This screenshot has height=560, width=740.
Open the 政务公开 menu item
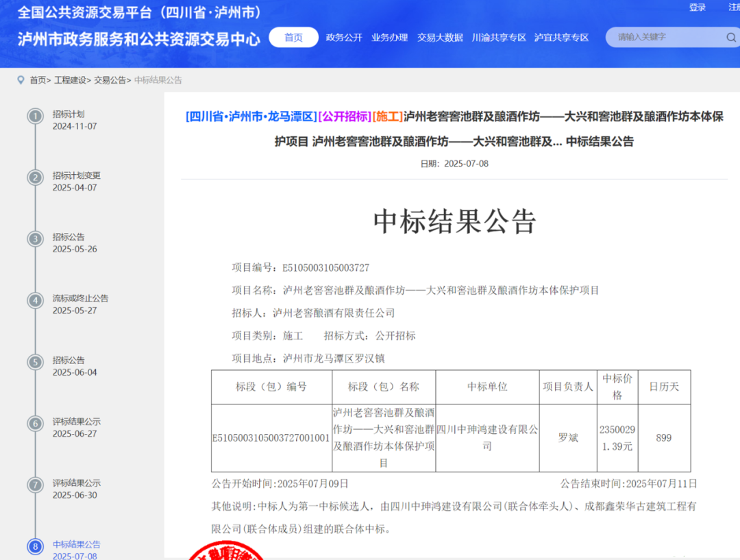pos(344,38)
